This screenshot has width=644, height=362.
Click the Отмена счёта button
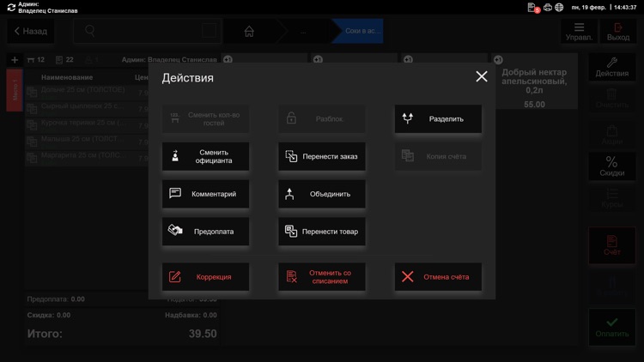tap(438, 276)
